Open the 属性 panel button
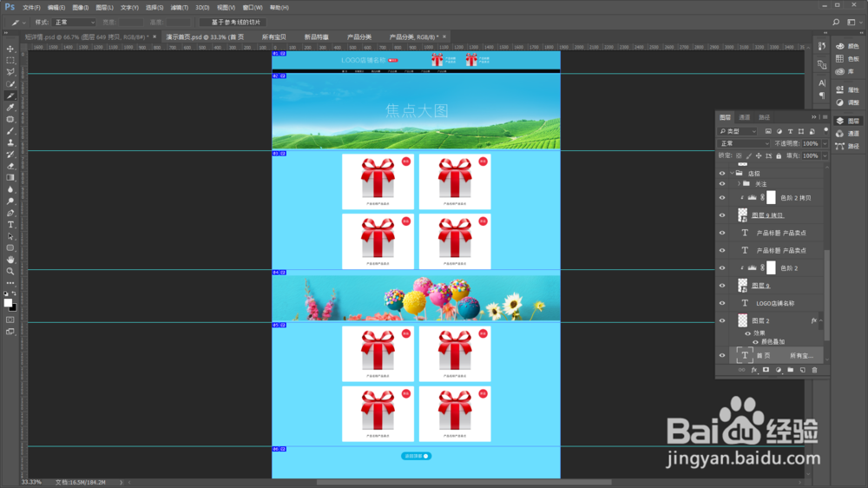868x488 pixels. (847, 89)
